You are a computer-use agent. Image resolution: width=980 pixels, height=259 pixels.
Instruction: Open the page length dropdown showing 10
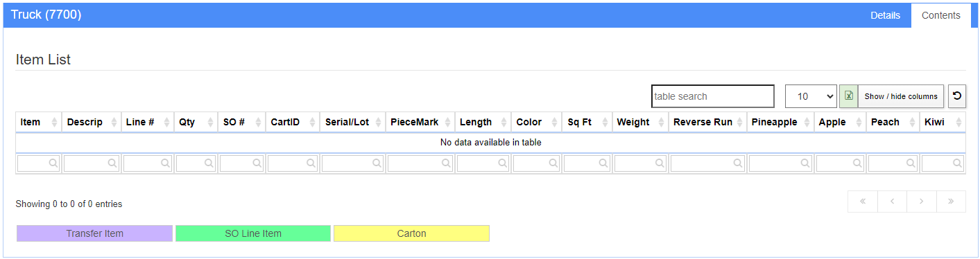811,96
